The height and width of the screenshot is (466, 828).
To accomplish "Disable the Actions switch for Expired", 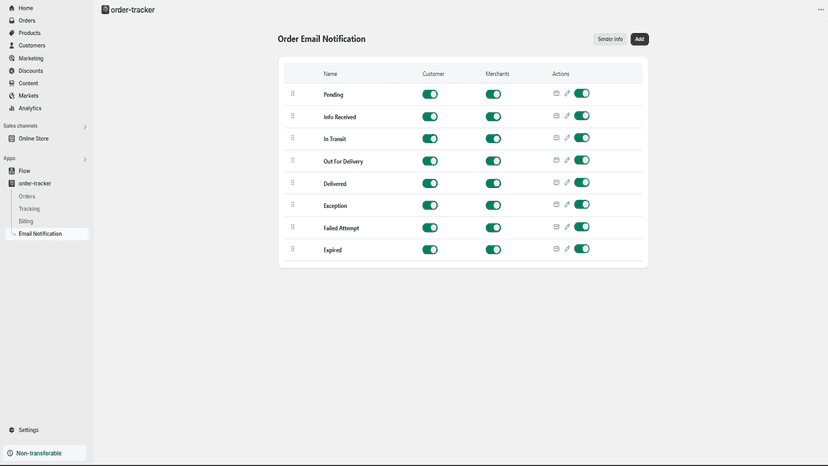I will point(582,249).
